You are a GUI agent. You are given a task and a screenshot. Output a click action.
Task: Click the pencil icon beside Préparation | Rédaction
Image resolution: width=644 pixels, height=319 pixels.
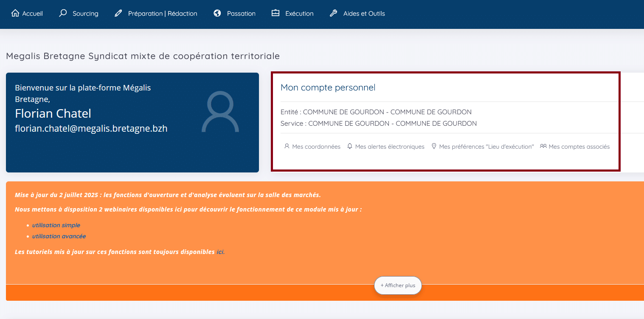tap(118, 14)
